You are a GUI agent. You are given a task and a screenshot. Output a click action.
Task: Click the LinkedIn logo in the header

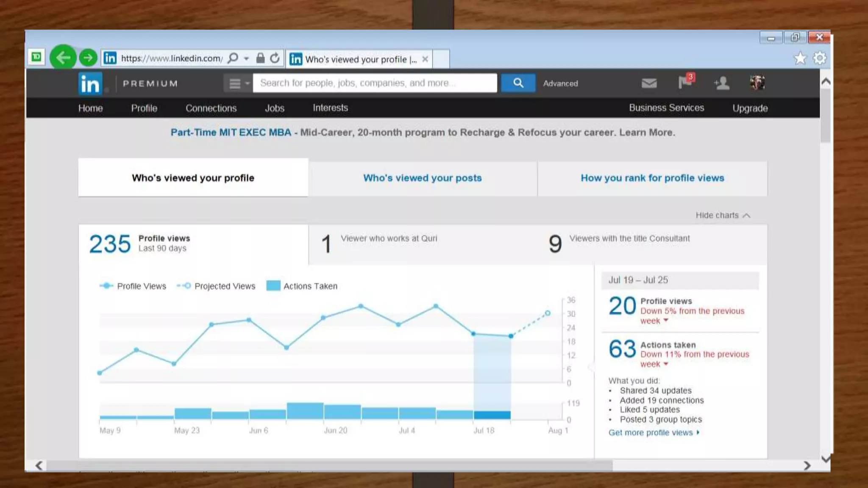coord(90,83)
